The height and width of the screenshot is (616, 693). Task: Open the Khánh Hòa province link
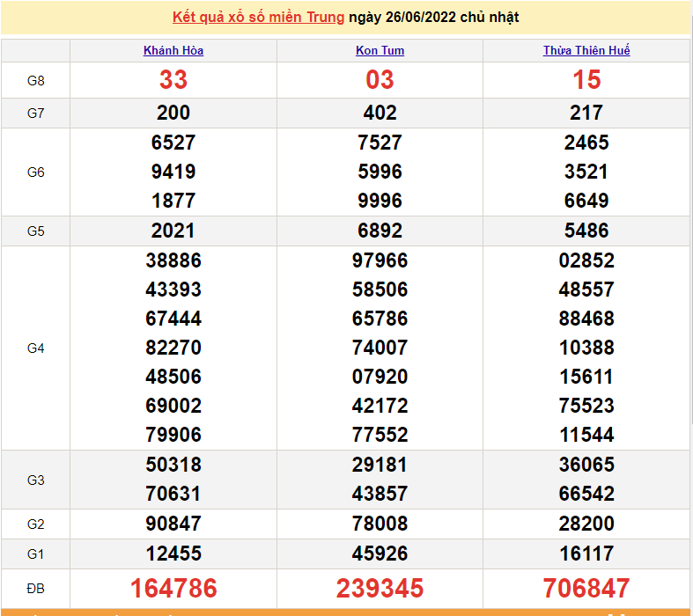tap(173, 50)
